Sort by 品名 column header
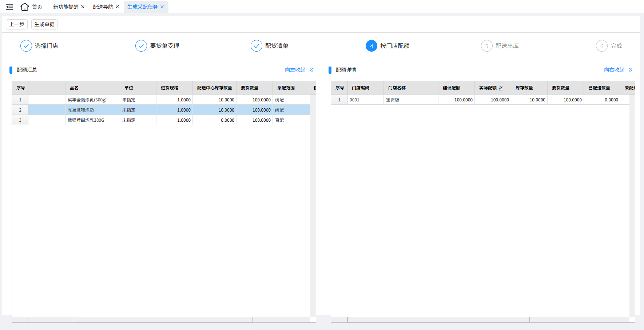This screenshot has height=330, width=644. [93, 88]
